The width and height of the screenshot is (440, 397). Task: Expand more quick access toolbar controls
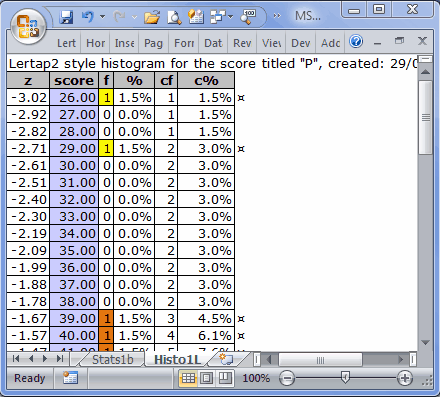pyautogui.click(x=277, y=16)
